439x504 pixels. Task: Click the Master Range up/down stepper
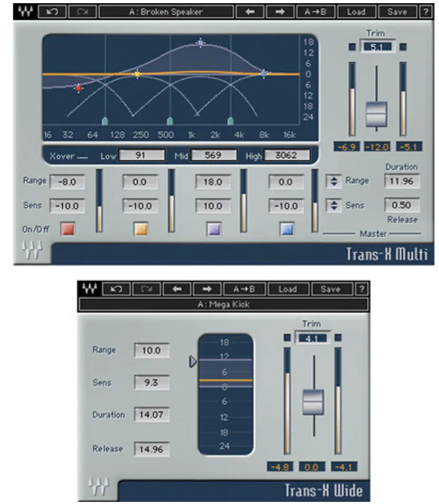(x=333, y=181)
